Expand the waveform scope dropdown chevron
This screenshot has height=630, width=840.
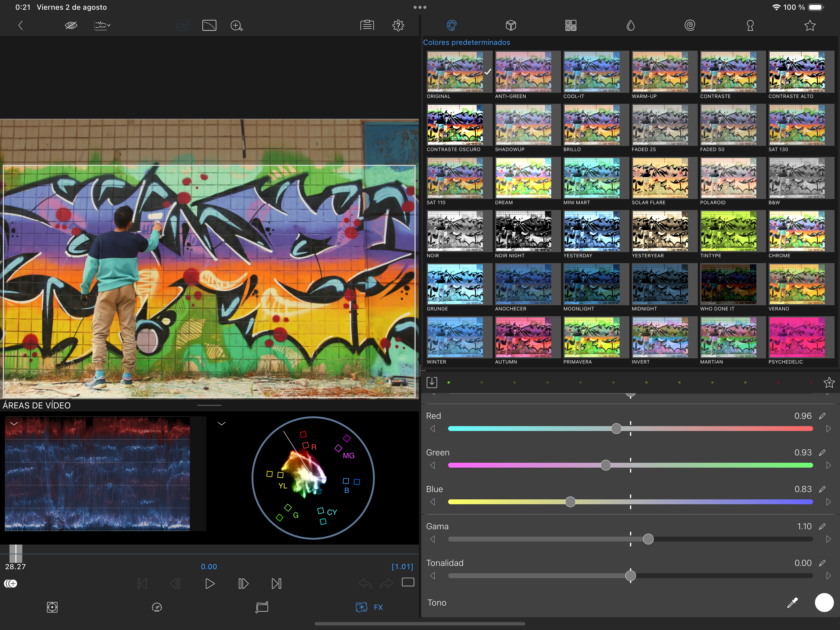coord(14,423)
